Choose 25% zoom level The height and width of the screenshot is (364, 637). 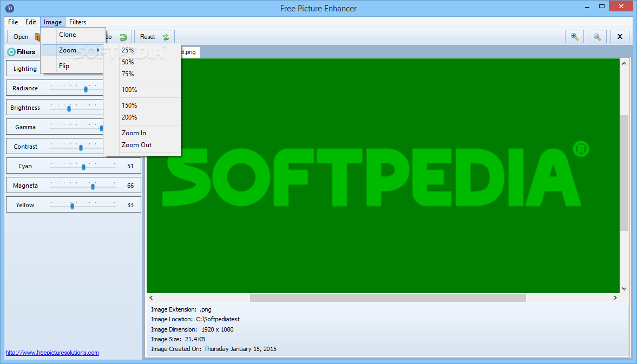[142, 50]
